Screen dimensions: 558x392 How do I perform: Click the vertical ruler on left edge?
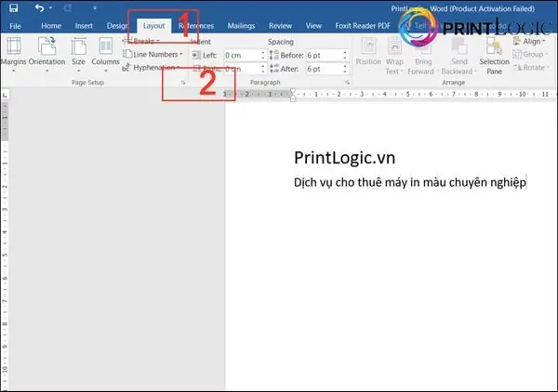(5, 245)
